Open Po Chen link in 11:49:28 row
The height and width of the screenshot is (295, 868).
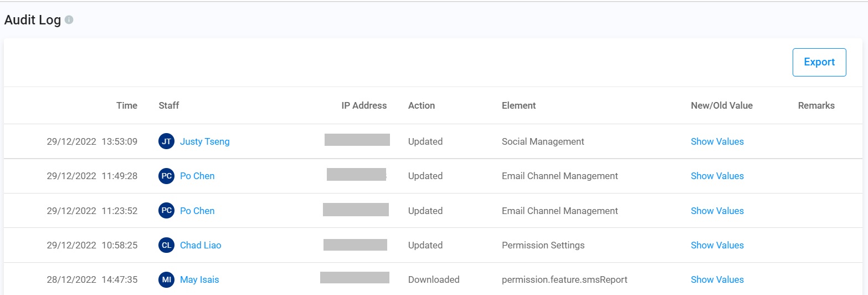(197, 176)
